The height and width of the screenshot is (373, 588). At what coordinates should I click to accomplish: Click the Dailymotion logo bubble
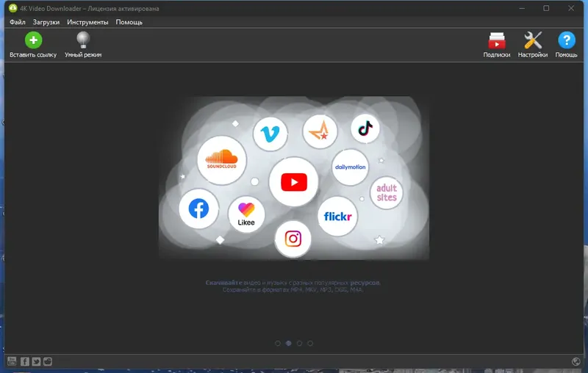point(351,167)
